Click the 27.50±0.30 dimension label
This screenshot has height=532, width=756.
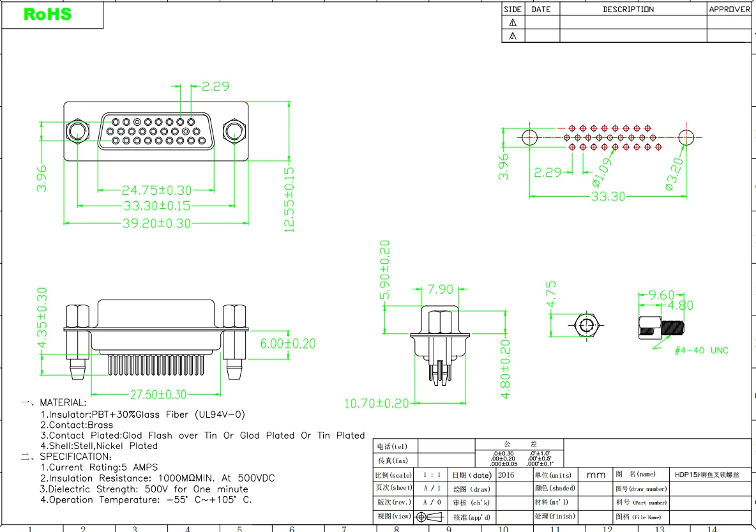[158, 395]
